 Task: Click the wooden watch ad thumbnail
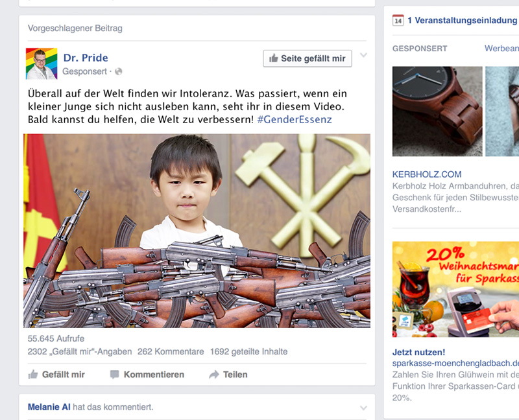[x=437, y=111]
